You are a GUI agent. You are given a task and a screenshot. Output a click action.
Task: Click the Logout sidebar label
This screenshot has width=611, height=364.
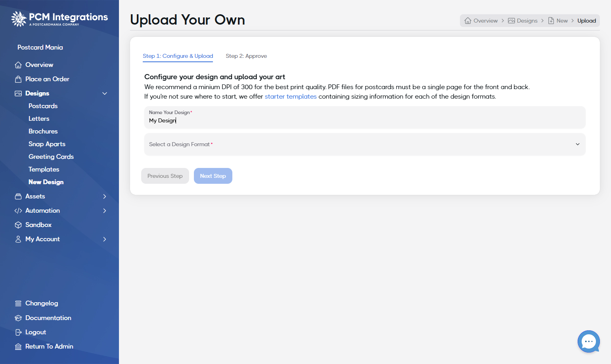[x=36, y=332]
